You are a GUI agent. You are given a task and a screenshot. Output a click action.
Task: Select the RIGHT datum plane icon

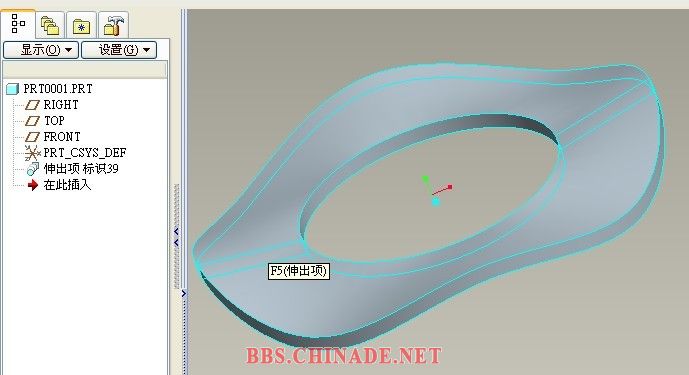(x=32, y=105)
